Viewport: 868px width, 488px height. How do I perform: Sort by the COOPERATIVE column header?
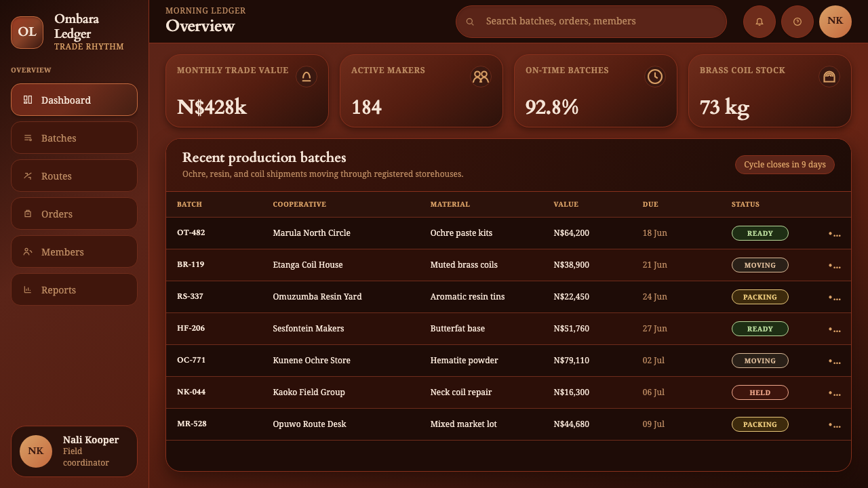299,204
